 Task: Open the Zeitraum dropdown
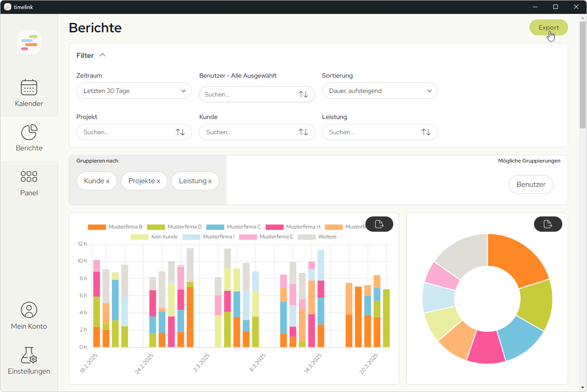click(x=134, y=91)
